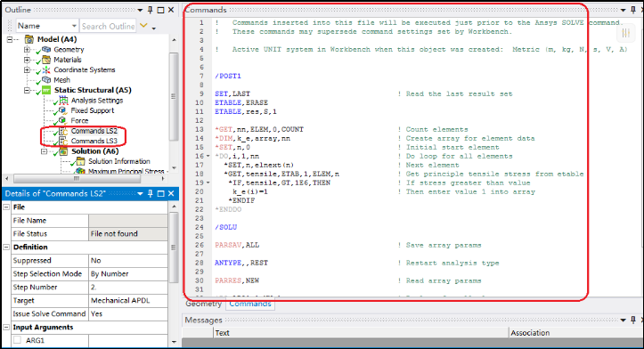The height and width of the screenshot is (349, 644).
Task: Open the editor settings icon at top right
Action: click(626, 33)
